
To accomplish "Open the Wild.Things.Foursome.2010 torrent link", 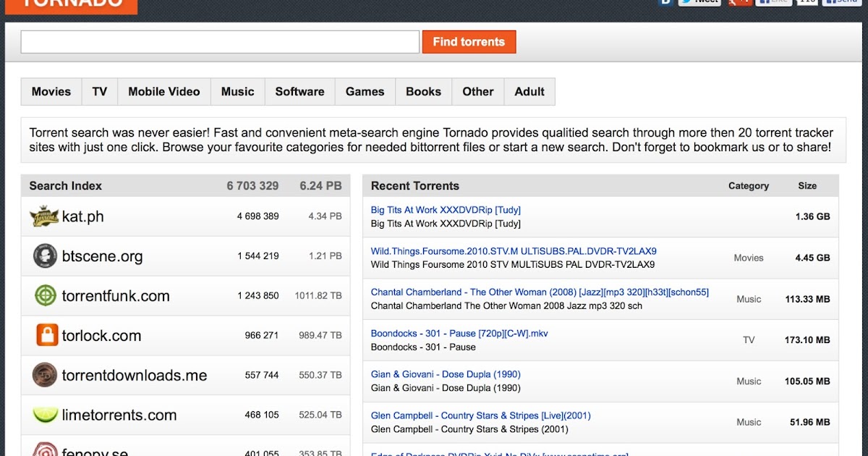I will tap(514, 251).
